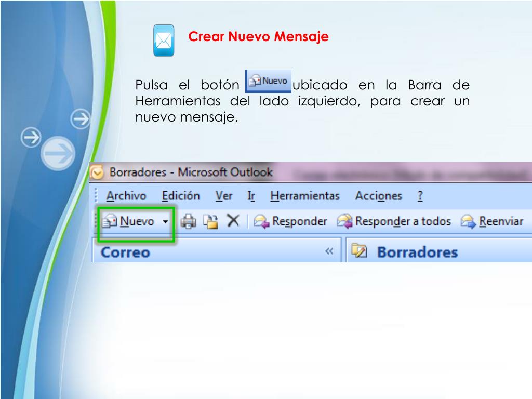
Task: Click the blue mail envelope icon
Action: point(164,41)
